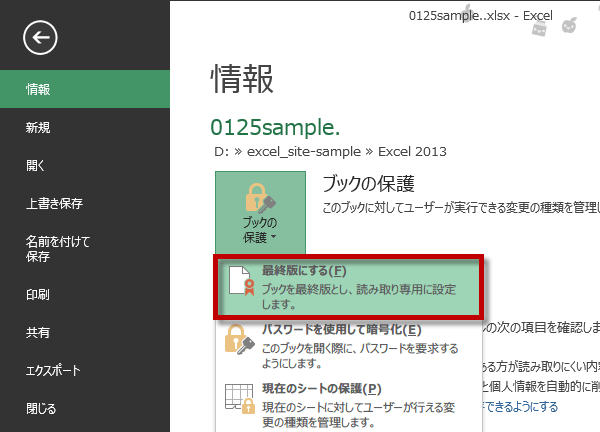Click the 0125sample. file name
The image size is (600, 432).
(x=275, y=127)
